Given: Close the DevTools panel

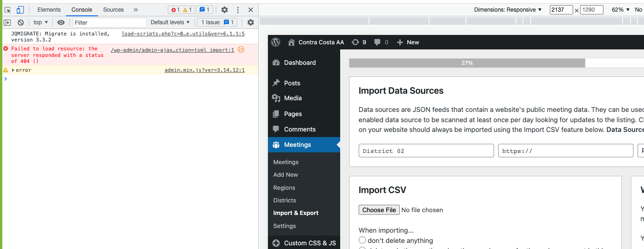Looking at the screenshot, I should (x=251, y=10).
